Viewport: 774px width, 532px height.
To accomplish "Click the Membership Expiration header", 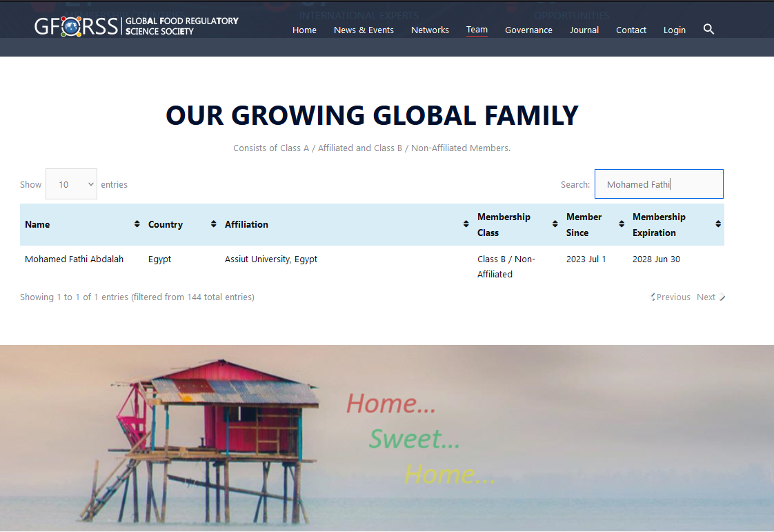I will [676, 224].
